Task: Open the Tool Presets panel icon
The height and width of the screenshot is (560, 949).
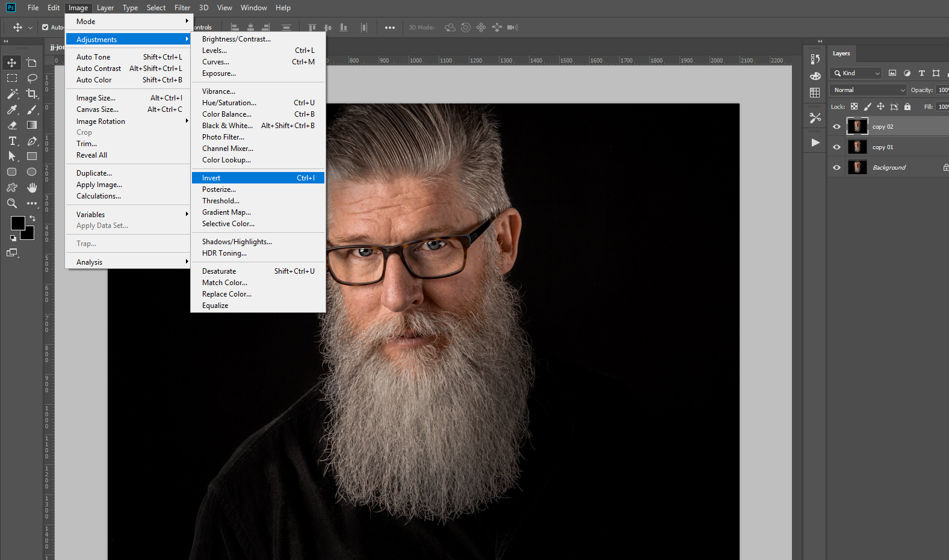Action: [x=815, y=118]
